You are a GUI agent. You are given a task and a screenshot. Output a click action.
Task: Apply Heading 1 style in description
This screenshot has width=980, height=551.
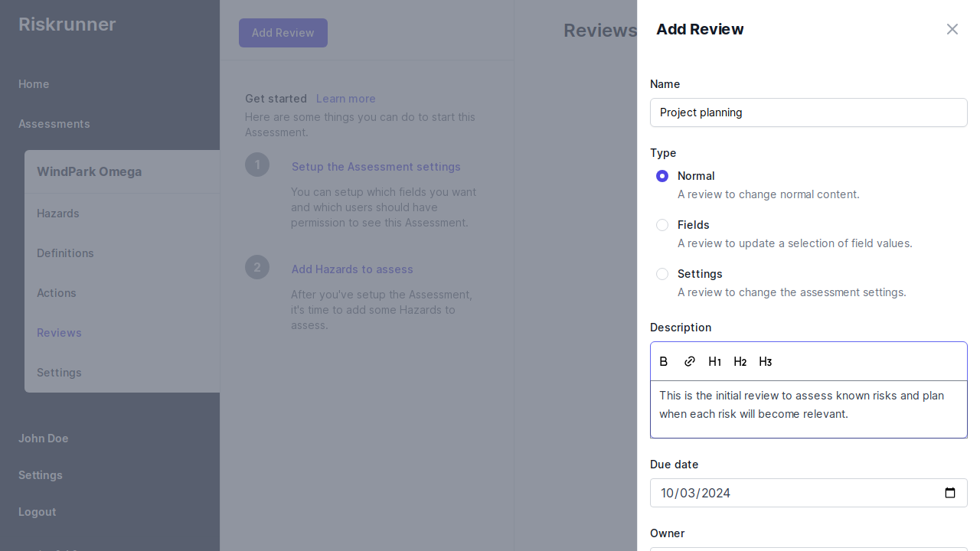(x=714, y=361)
